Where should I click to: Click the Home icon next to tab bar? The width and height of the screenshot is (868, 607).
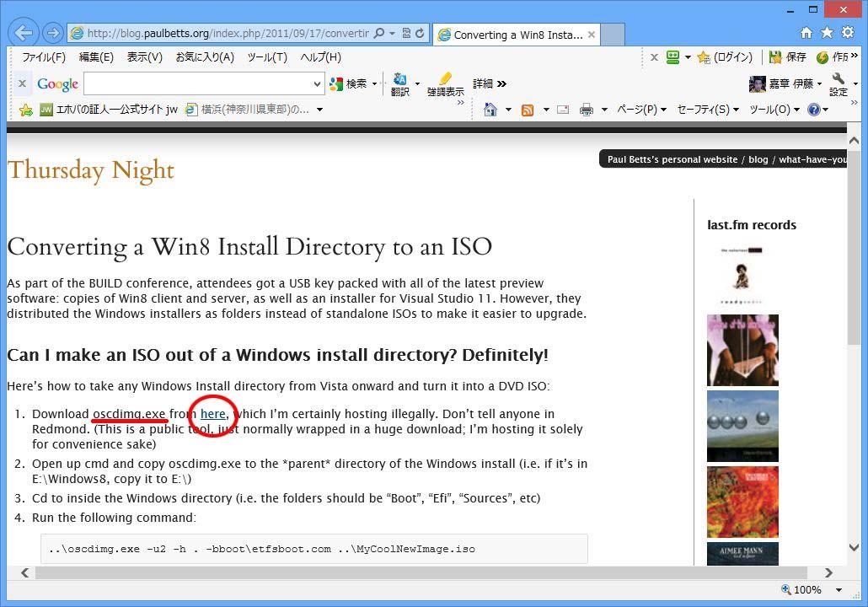click(x=806, y=33)
